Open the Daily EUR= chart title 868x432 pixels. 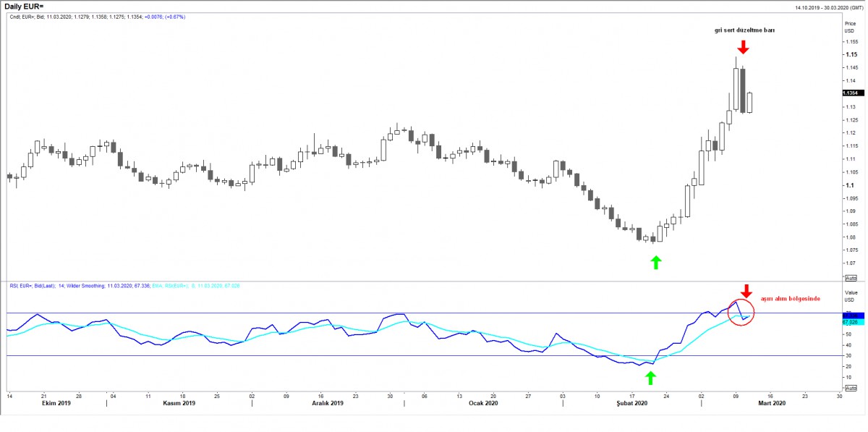[23, 7]
